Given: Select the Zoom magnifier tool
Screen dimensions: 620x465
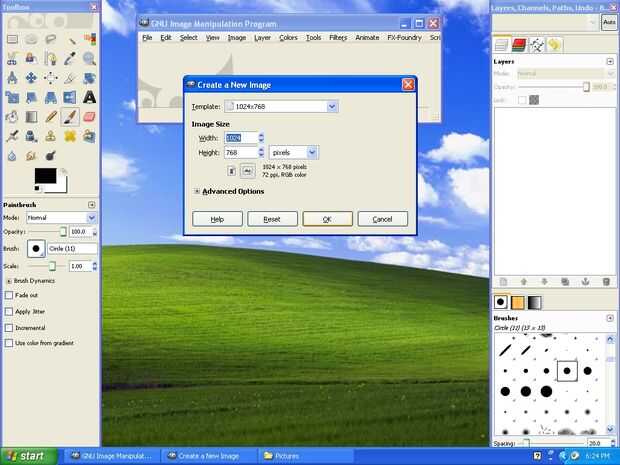Looking at the screenshot, I should (89, 59).
